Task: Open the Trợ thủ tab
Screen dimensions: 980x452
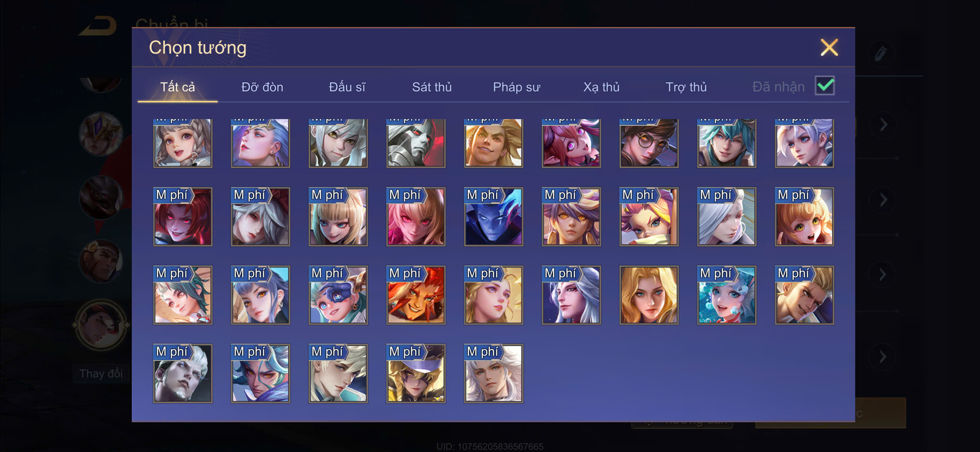Action: (686, 87)
